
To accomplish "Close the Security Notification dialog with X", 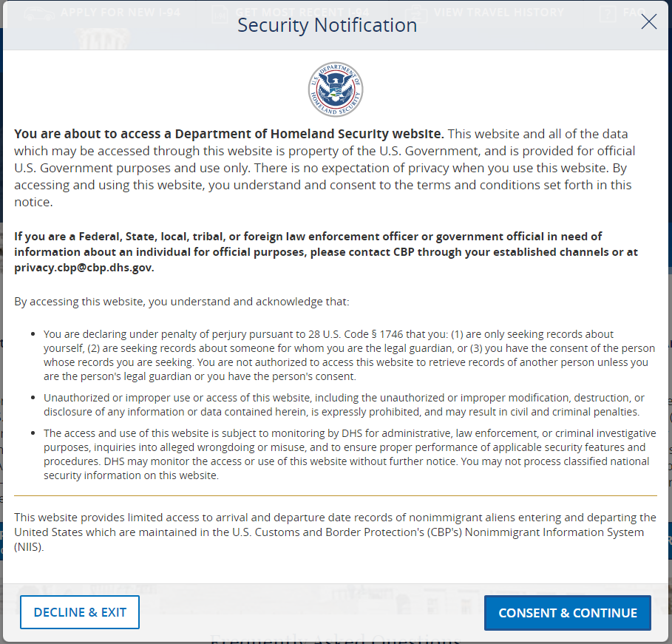I will (x=648, y=22).
